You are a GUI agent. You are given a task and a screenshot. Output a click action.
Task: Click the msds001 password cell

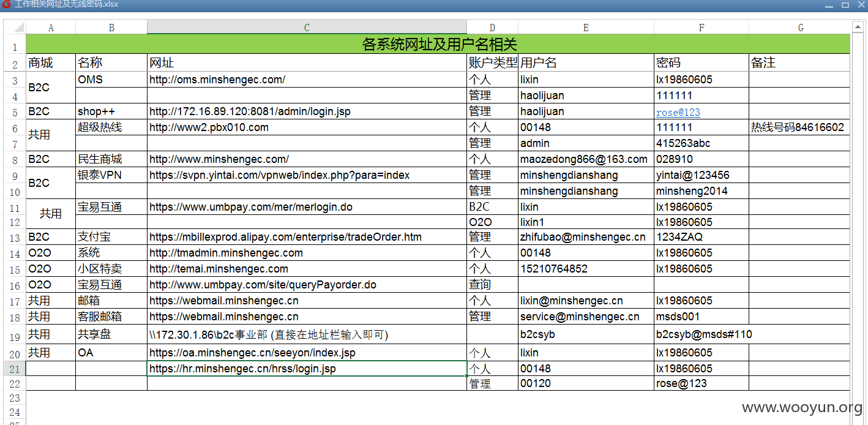(702, 317)
